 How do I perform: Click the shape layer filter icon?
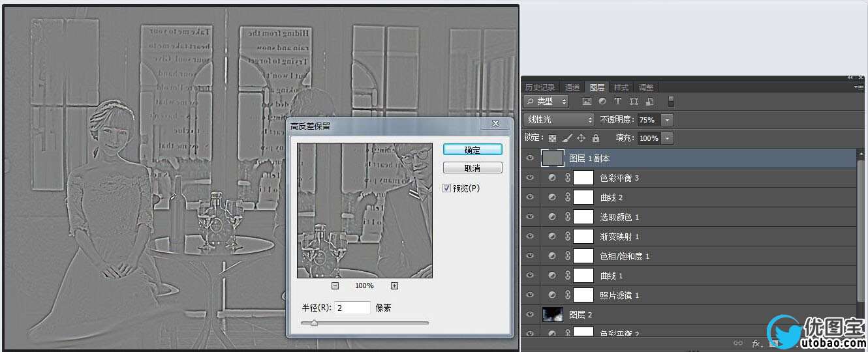634,102
